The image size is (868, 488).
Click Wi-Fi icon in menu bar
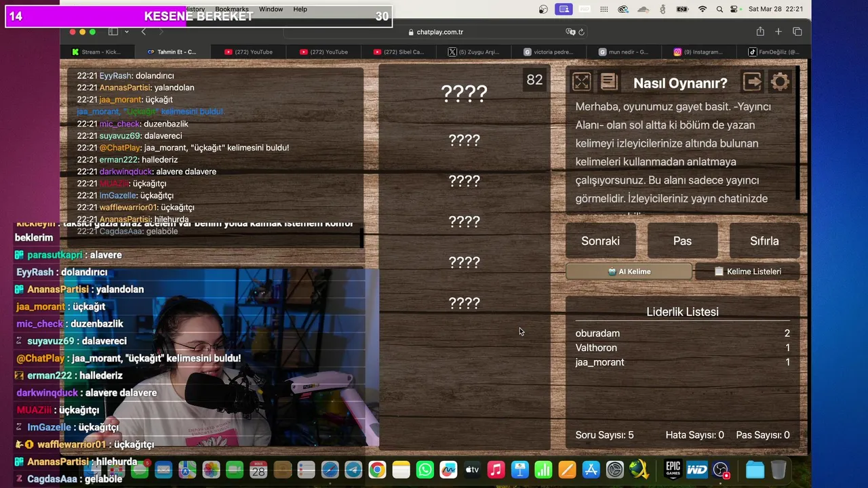[x=702, y=9]
